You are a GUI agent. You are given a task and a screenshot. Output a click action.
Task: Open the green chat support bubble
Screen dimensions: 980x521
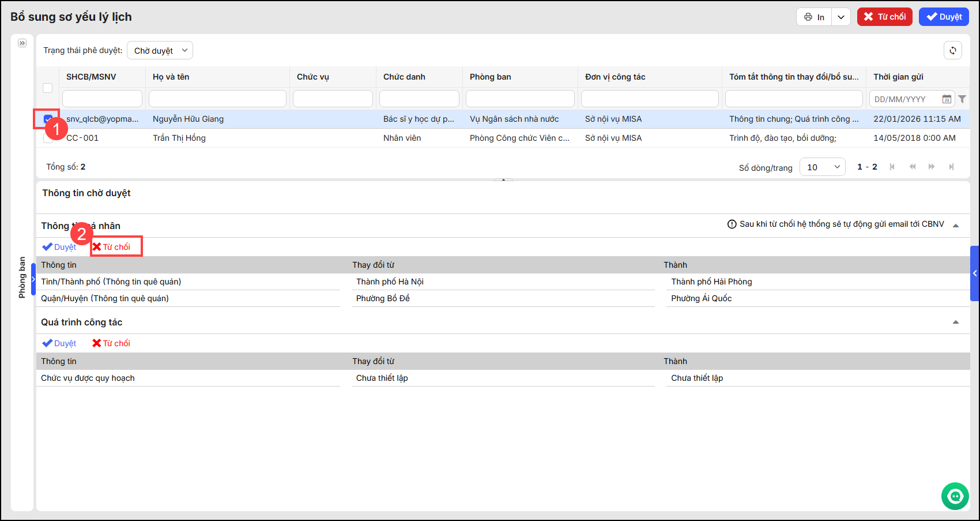click(955, 496)
